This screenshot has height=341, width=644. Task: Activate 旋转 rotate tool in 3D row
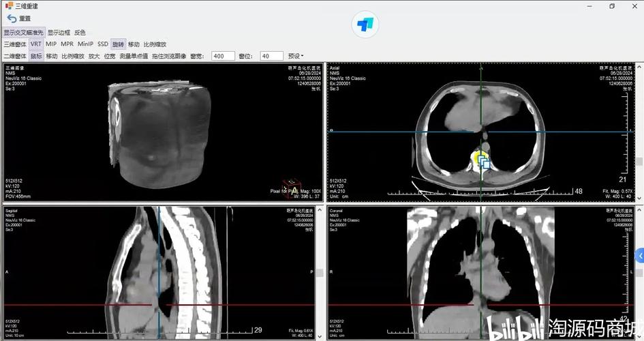point(118,44)
